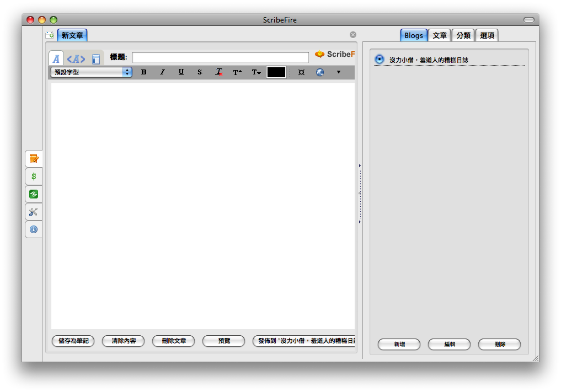Toggle underline formatting
561x392 pixels.
click(181, 72)
